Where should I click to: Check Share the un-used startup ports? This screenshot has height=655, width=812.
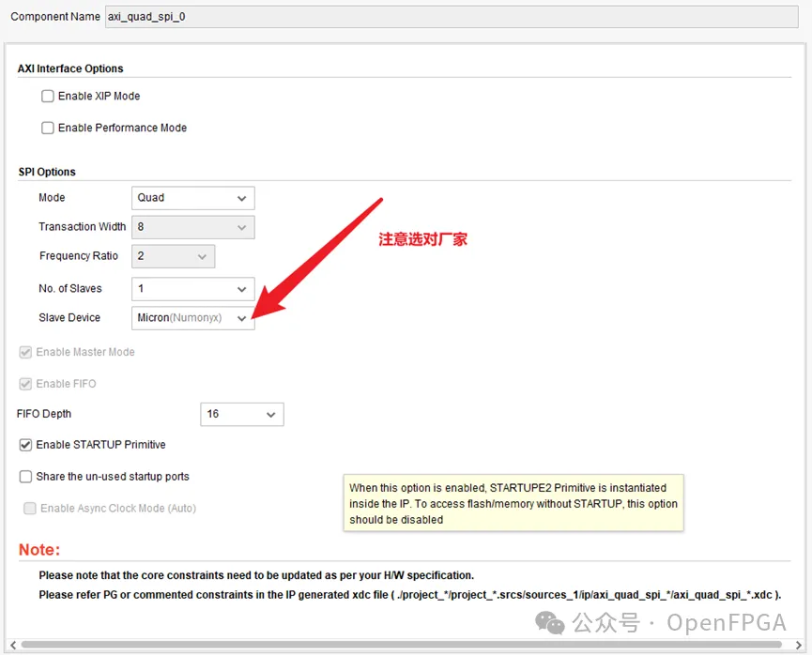(26, 477)
